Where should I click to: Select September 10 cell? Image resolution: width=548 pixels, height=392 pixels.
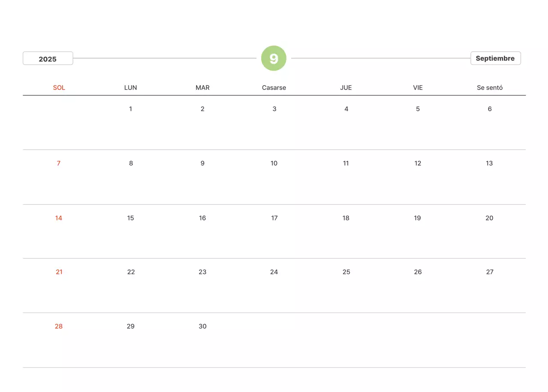coord(274,163)
